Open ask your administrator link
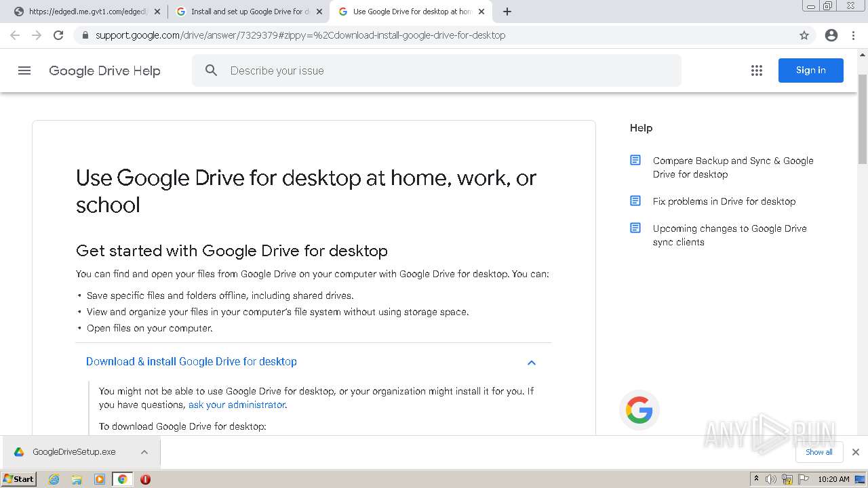 (x=237, y=405)
